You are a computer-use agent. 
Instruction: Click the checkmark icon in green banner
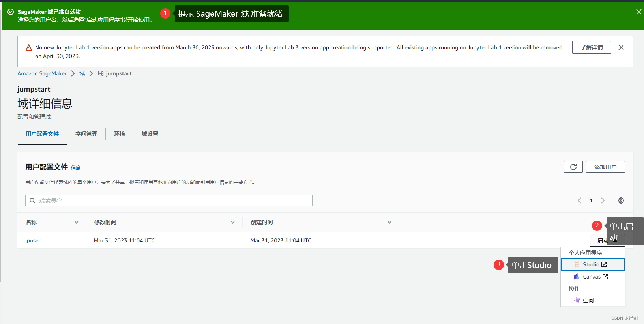click(x=11, y=12)
